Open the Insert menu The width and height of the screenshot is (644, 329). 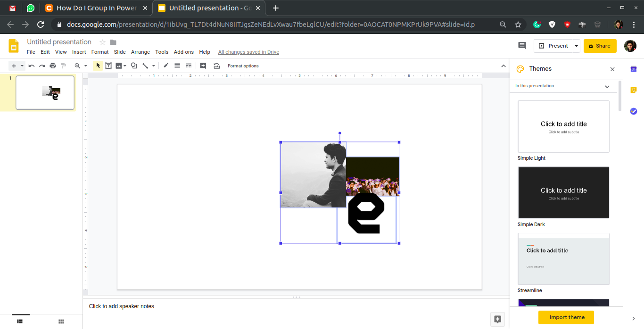click(x=79, y=52)
